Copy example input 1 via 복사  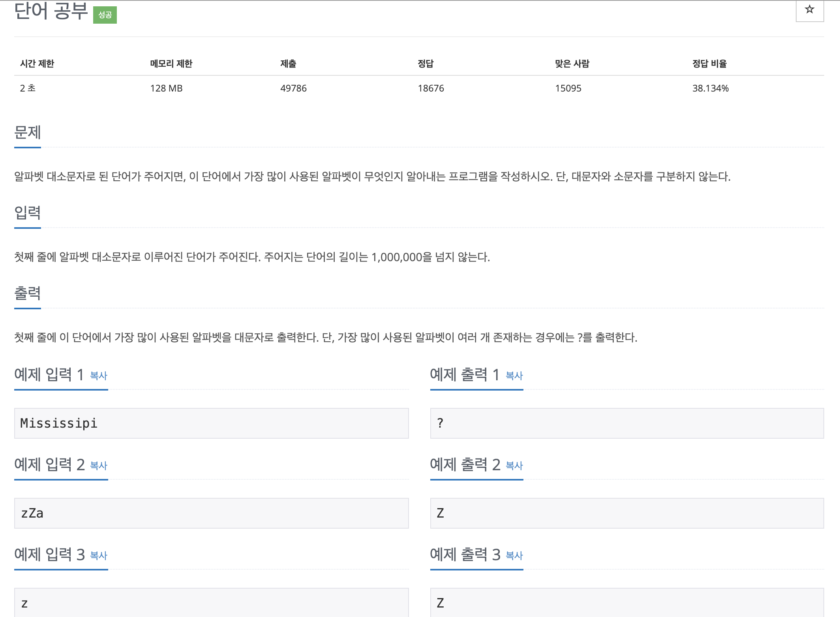point(99,376)
